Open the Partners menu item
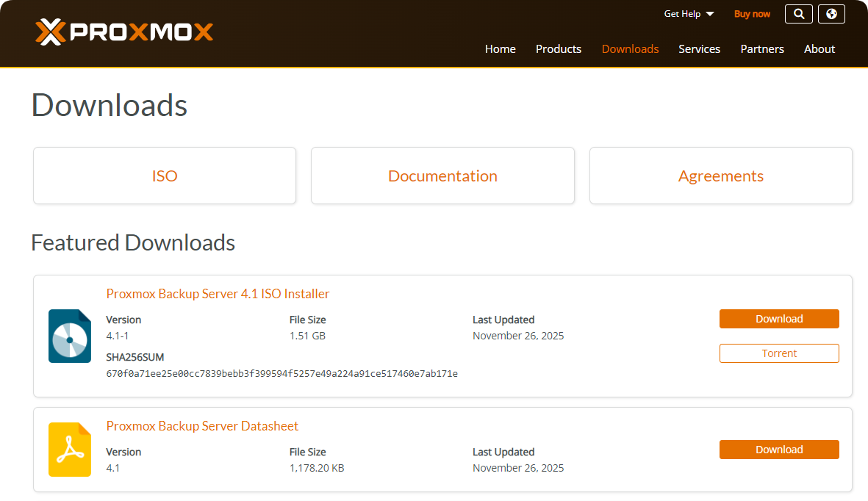Screen dimensions: 868x501 [x=761, y=49]
